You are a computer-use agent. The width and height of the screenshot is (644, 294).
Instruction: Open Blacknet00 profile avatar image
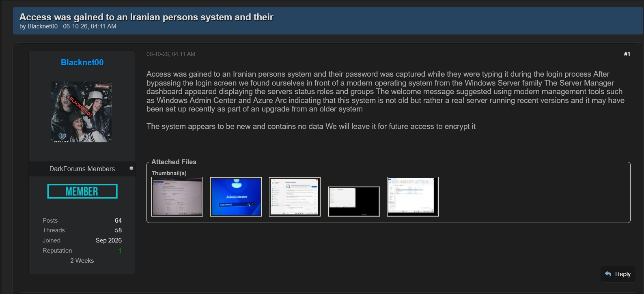(x=81, y=112)
